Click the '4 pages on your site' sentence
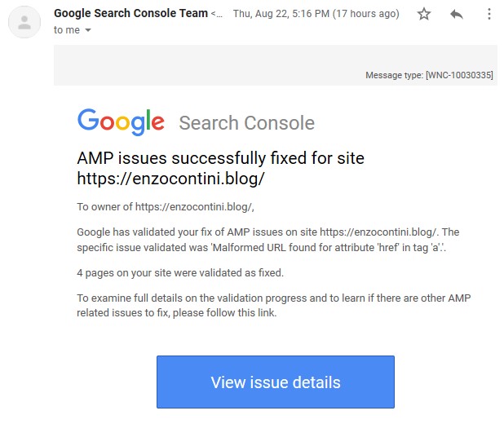Image resolution: width=504 pixels, height=424 pixels. [x=179, y=272]
